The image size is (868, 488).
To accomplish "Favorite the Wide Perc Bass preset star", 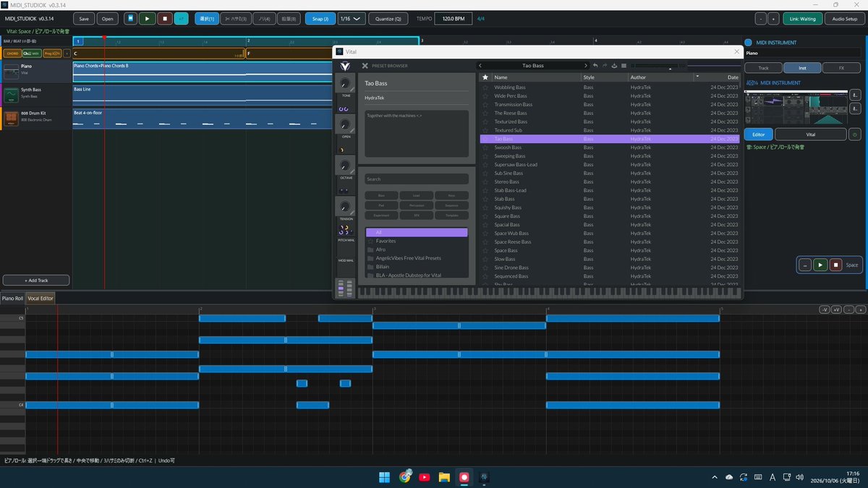I will (485, 96).
